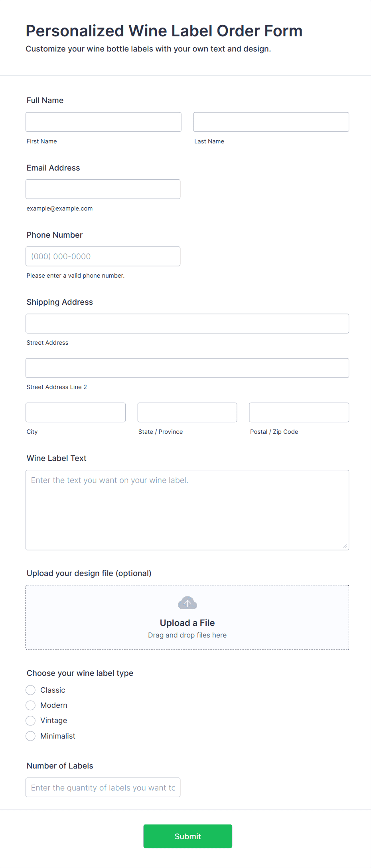The width and height of the screenshot is (371, 868).
Task: Focus the Phone Number input
Action: (103, 256)
